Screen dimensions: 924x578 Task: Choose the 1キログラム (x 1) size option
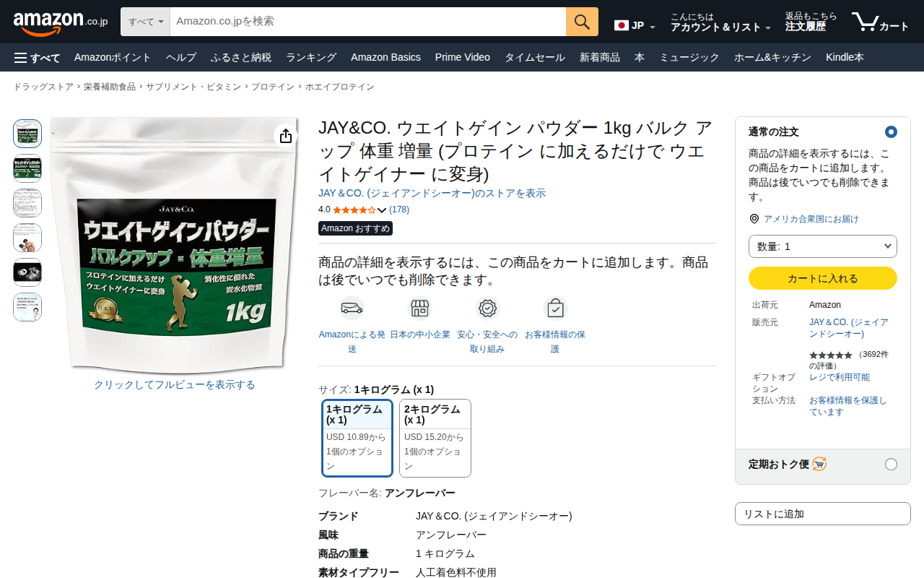pyautogui.click(x=357, y=439)
